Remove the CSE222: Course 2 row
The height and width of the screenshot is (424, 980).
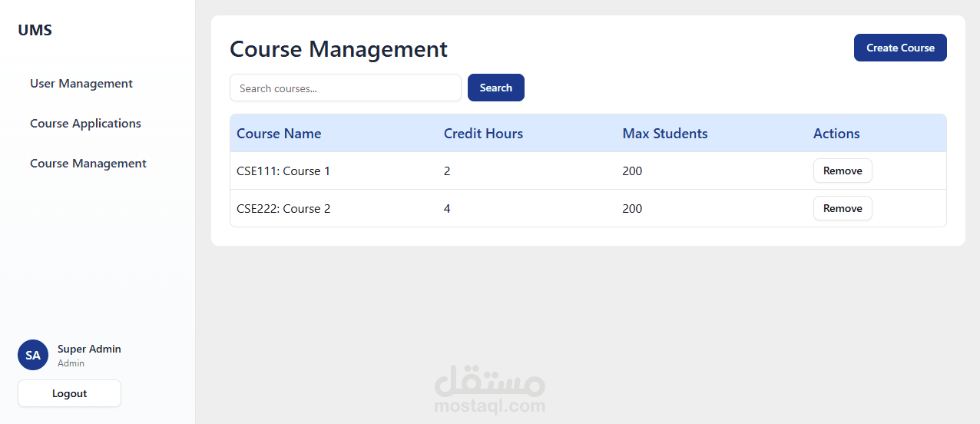pyautogui.click(x=843, y=208)
